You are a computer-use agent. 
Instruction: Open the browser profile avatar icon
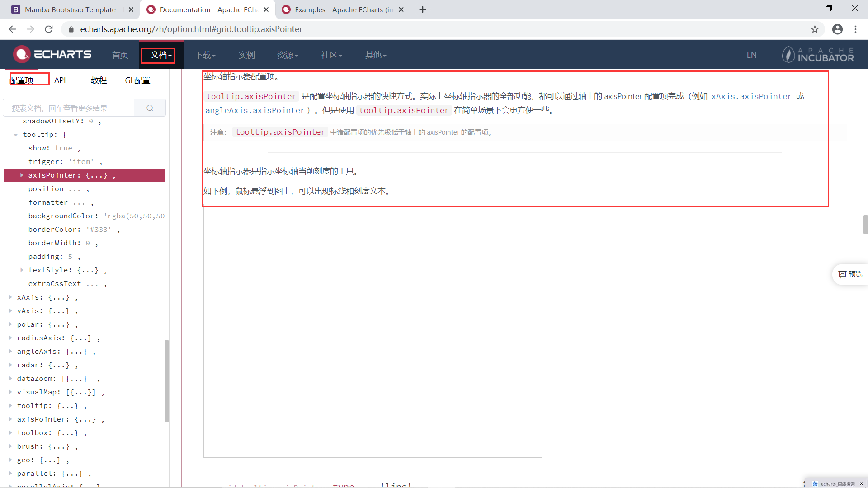tap(837, 29)
